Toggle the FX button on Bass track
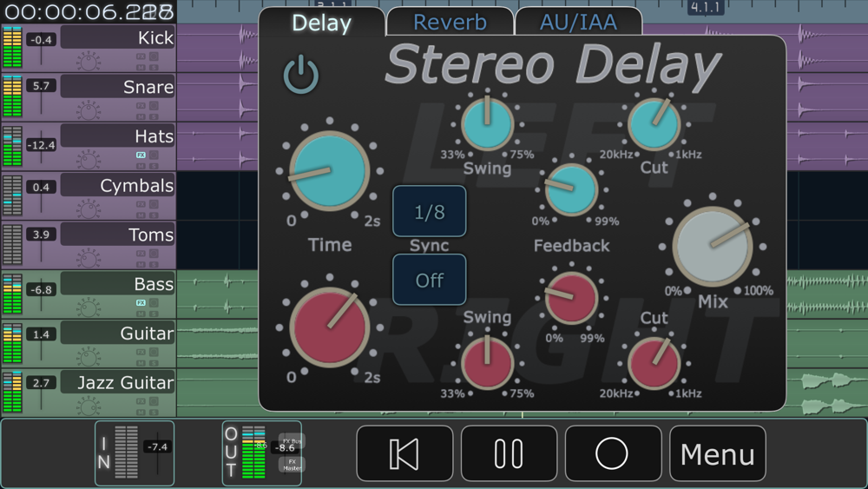This screenshot has height=489, width=868. coord(141,303)
